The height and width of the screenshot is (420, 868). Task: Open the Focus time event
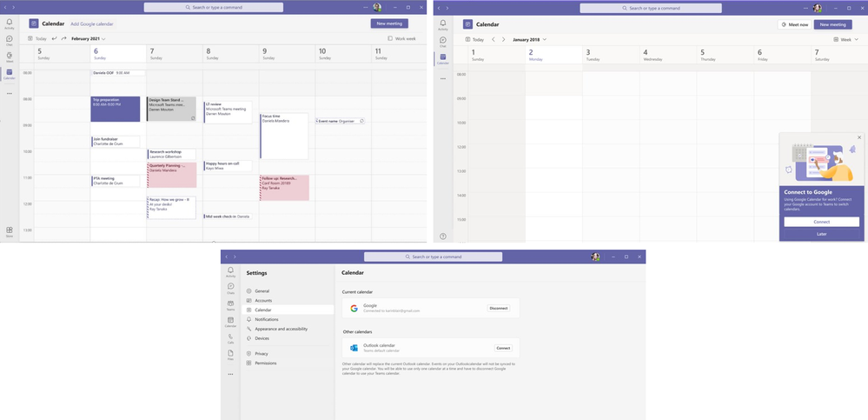click(284, 137)
